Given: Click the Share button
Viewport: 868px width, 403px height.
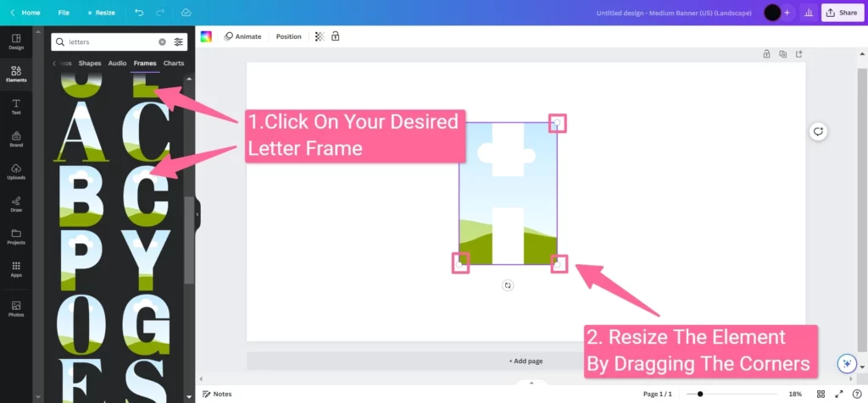Looking at the screenshot, I should click(842, 13).
